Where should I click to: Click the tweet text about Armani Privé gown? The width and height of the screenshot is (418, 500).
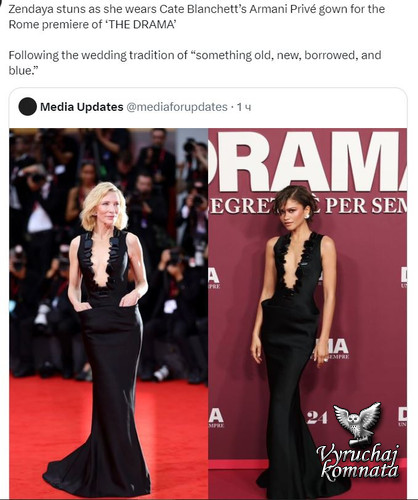point(197,17)
